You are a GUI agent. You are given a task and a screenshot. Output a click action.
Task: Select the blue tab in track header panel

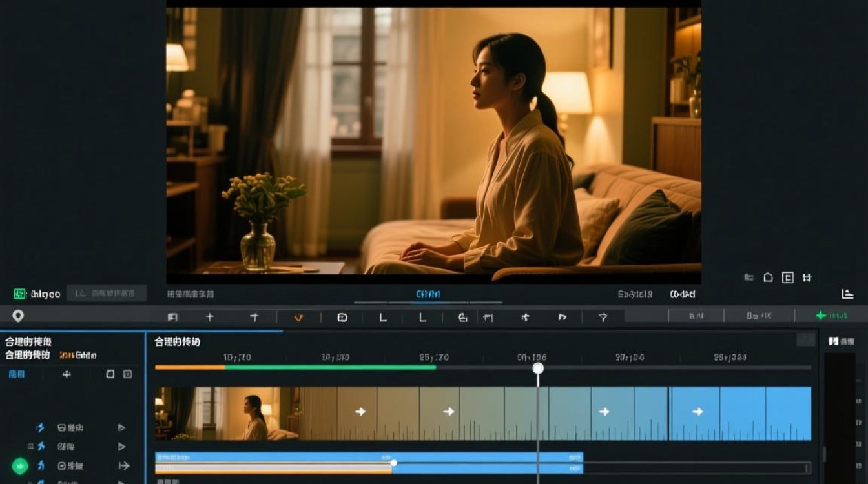point(16,374)
